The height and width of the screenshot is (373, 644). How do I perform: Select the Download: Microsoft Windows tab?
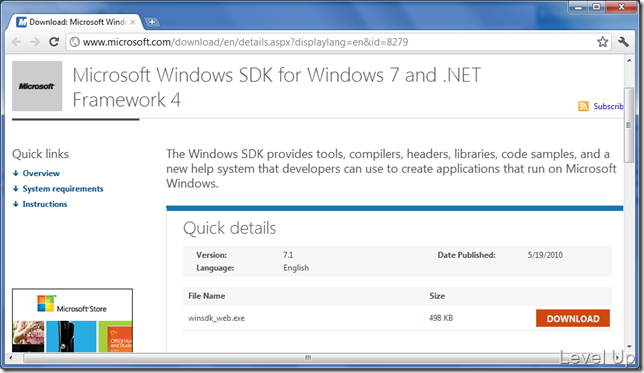pyautogui.click(x=76, y=22)
